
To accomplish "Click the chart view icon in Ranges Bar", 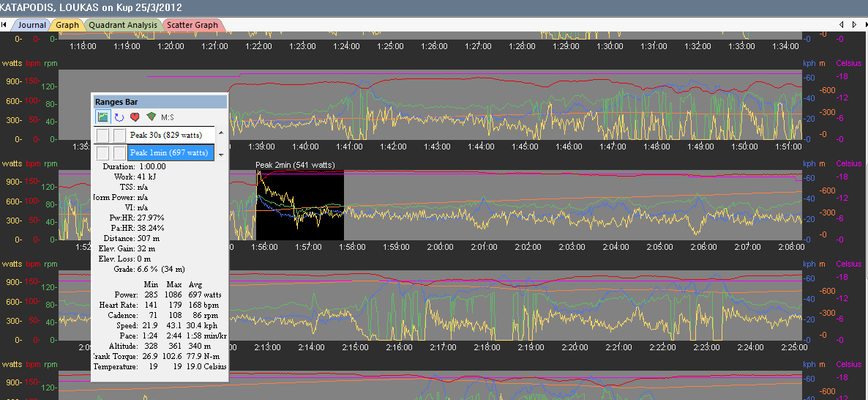I will pyautogui.click(x=102, y=116).
